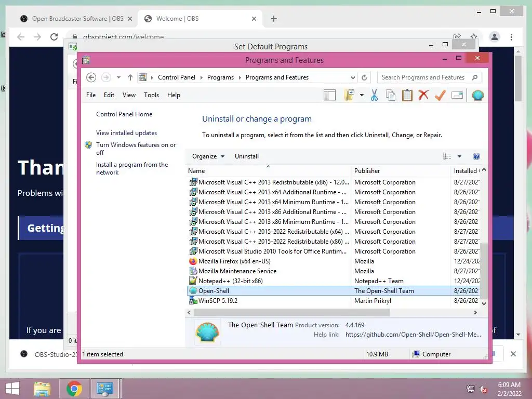532x399 pixels.
Task: Open the Chrome profile icon
Action: click(495, 37)
